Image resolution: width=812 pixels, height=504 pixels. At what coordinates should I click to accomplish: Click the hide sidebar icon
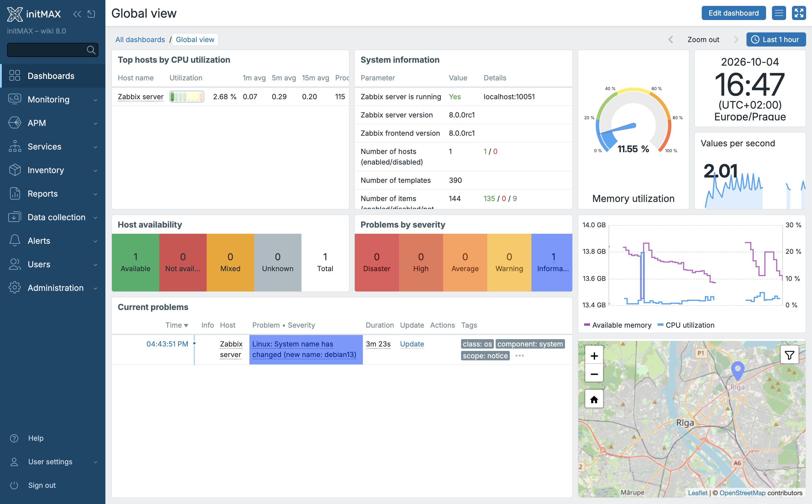91,14
